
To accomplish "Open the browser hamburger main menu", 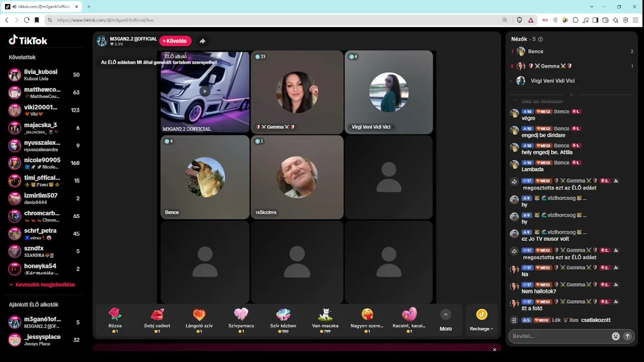I will coord(635,20).
